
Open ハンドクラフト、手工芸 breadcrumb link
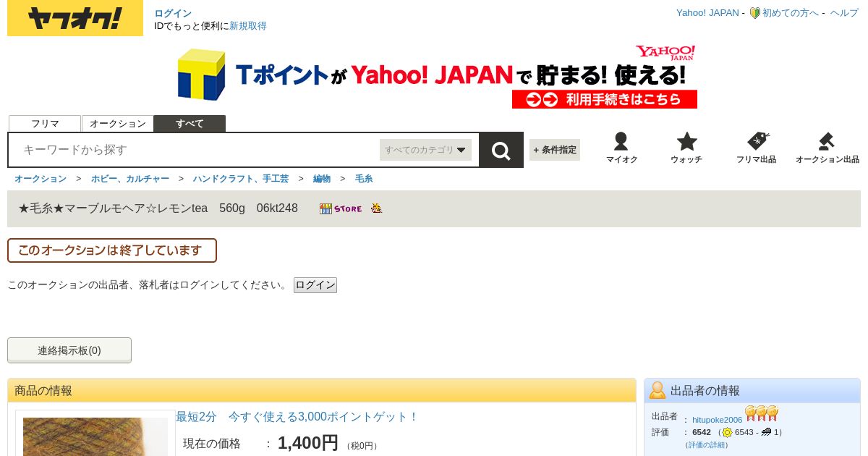click(241, 179)
